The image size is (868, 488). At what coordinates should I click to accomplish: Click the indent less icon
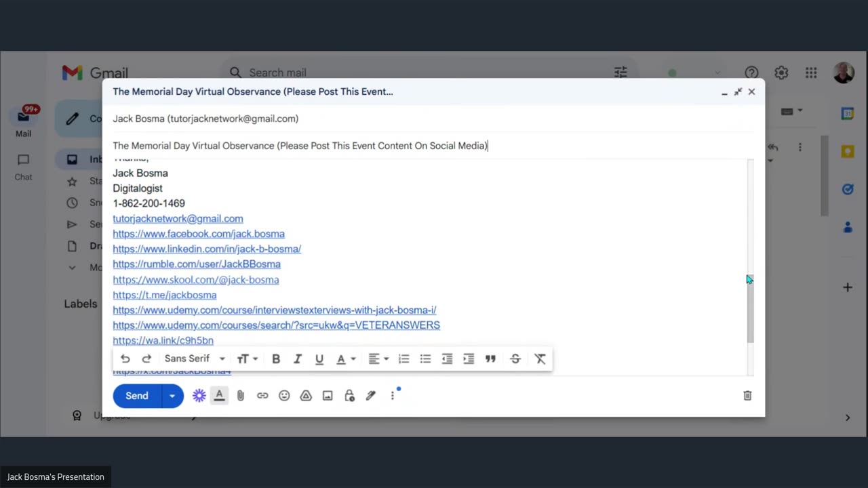tap(447, 359)
